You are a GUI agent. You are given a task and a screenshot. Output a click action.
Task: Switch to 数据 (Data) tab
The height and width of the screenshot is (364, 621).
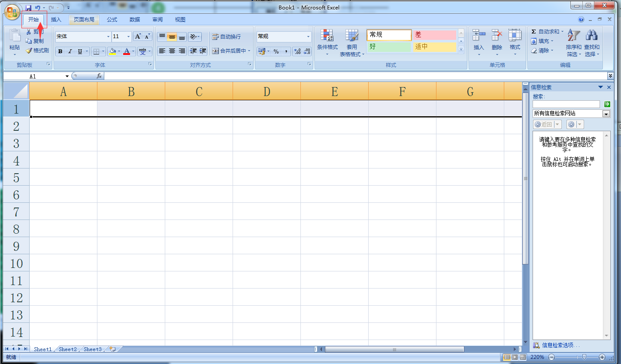tap(135, 20)
